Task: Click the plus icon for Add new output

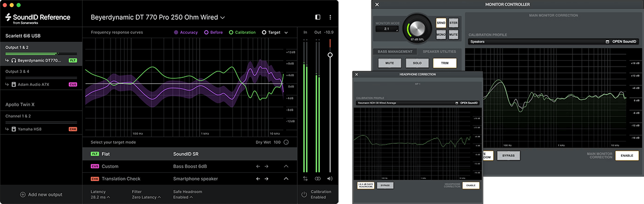Action: click(x=23, y=194)
